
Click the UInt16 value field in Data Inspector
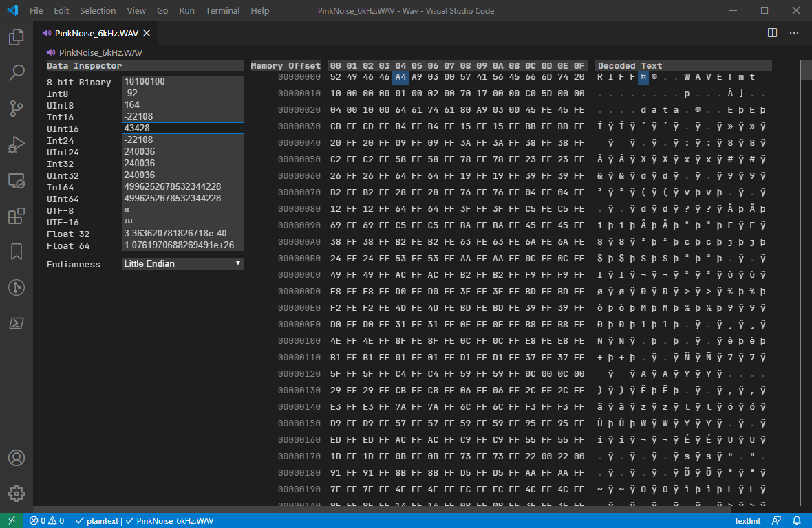[182, 129]
